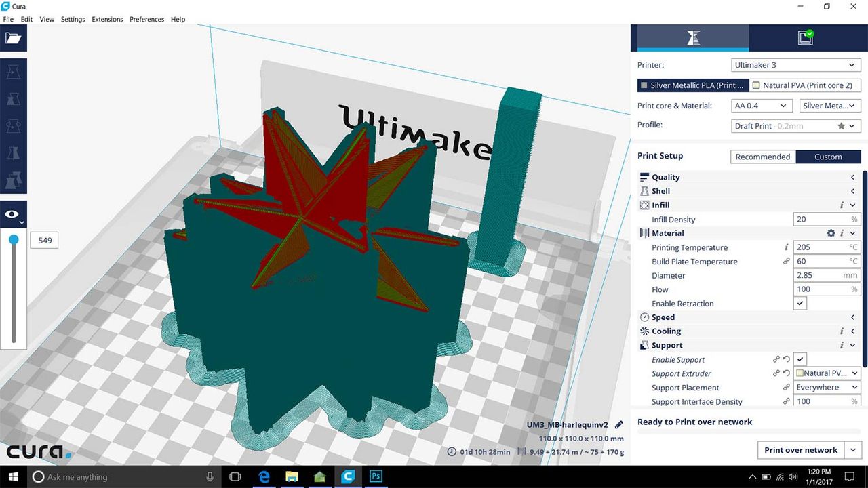Open File Explorer from the taskbar
The height and width of the screenshot is (488, 868).
pyautogui.click(x=292, y=476)
